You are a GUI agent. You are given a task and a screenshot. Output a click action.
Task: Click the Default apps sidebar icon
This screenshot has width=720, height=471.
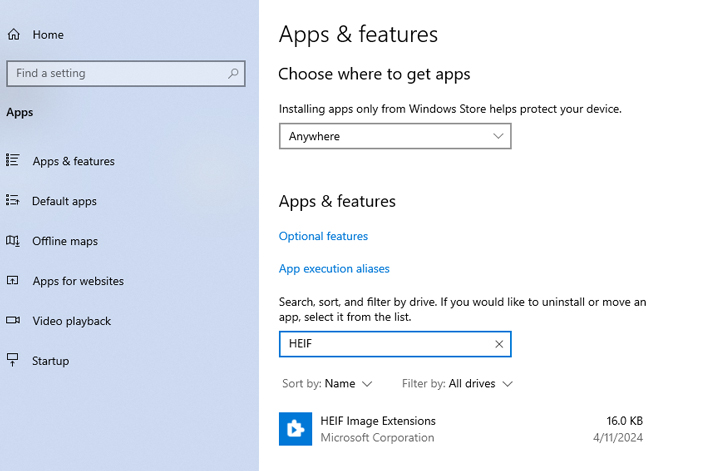tap(13, 201)
